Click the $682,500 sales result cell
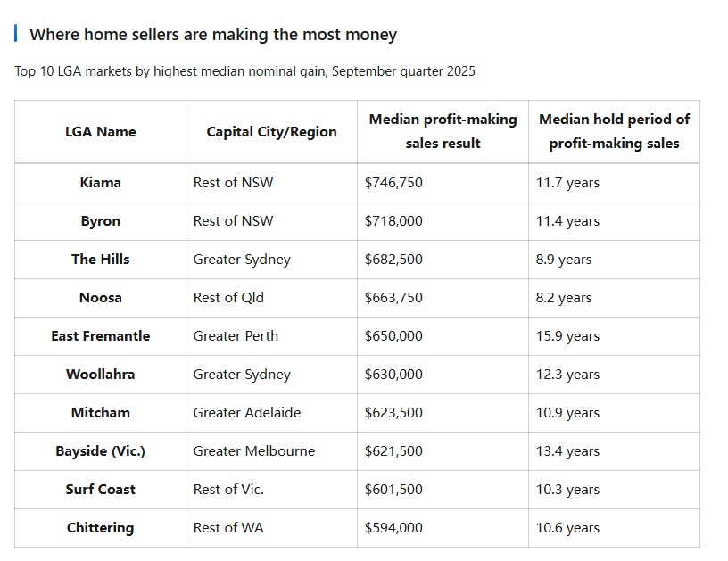The width and height of the screenshot is (728, 561). point(393,260)
